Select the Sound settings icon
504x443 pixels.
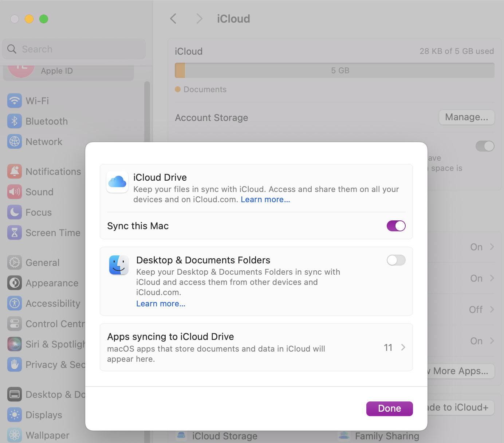[14, 192]
